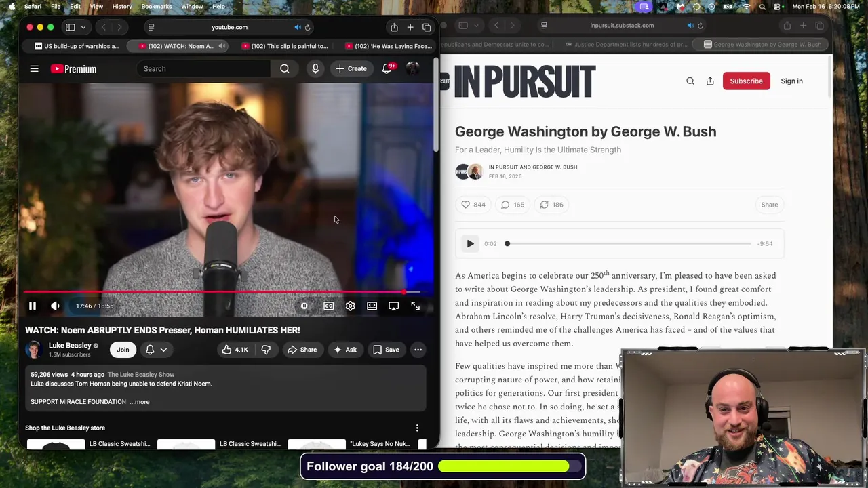Switch to 'This clip is painful to' tab

283,46
